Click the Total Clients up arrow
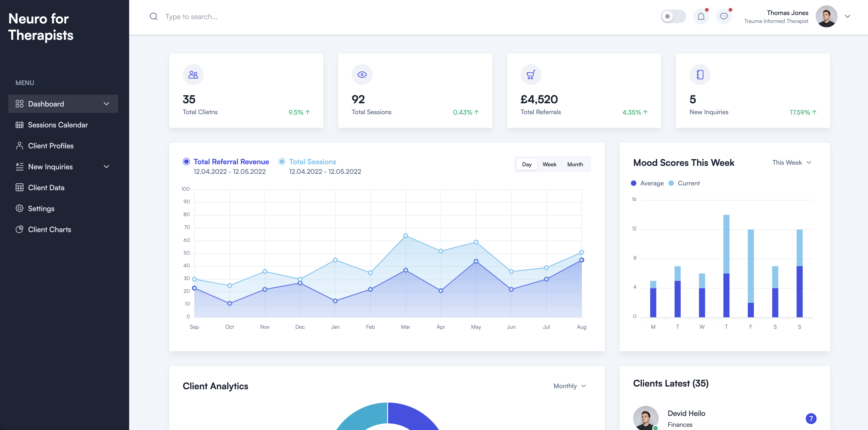 tap(308, 112)
